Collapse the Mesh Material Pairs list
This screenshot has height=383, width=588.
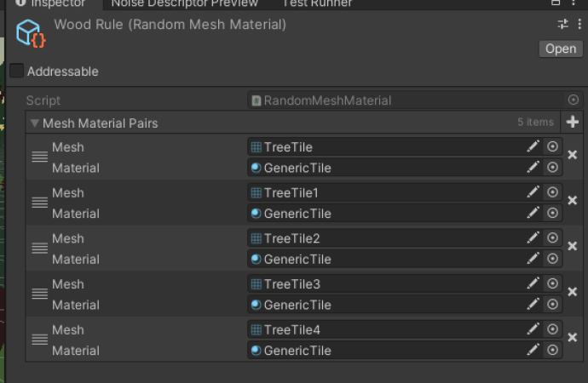click(34, 123)
